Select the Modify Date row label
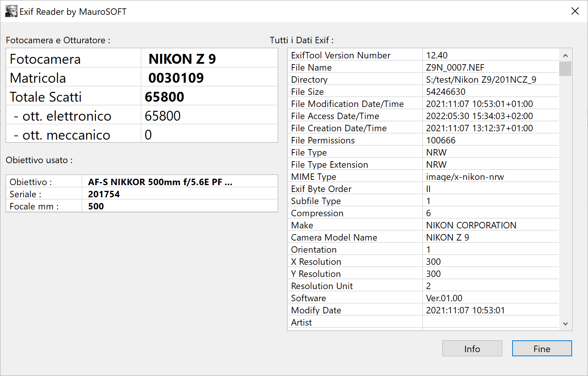588x376 pixels. point(316,310)
